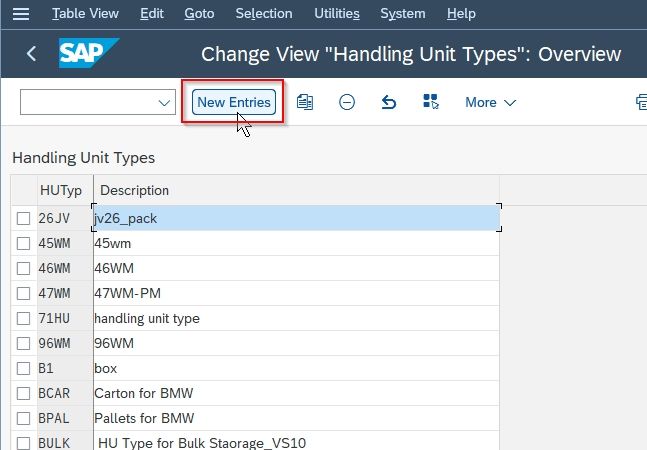Image resolution: width=647 pixels, height=450 pixels.
Task: Click the Undo Change arrow icon
Action: pos(389,102)
